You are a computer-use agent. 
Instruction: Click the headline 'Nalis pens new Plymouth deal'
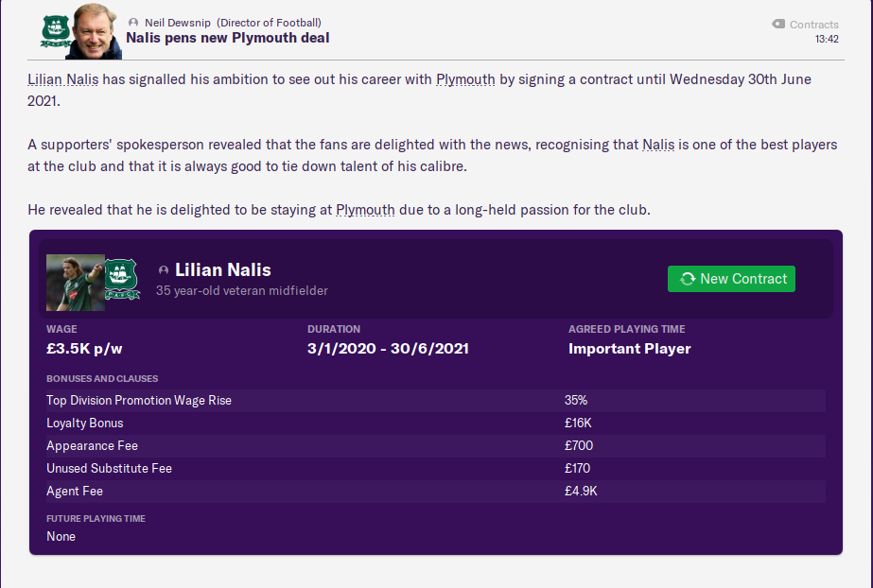228,39
